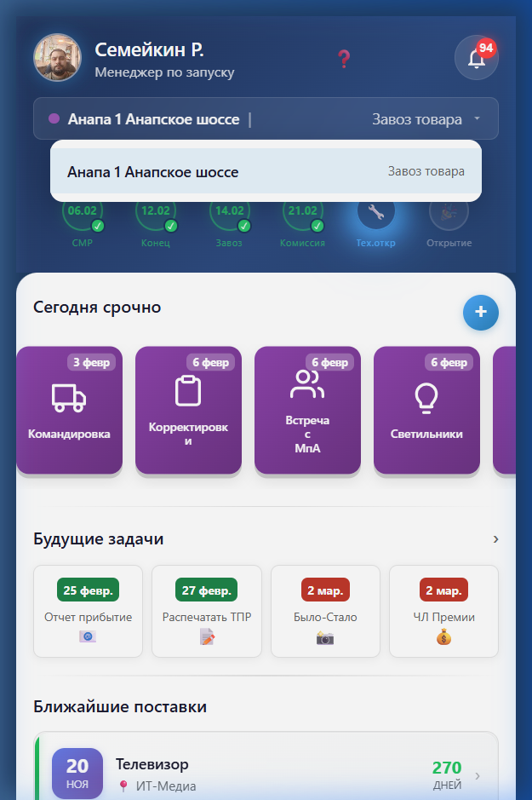Viewport: 532px width, 800px height.
Task: Open the Встреча с МпА people card
Action: [x=308, y=410]
